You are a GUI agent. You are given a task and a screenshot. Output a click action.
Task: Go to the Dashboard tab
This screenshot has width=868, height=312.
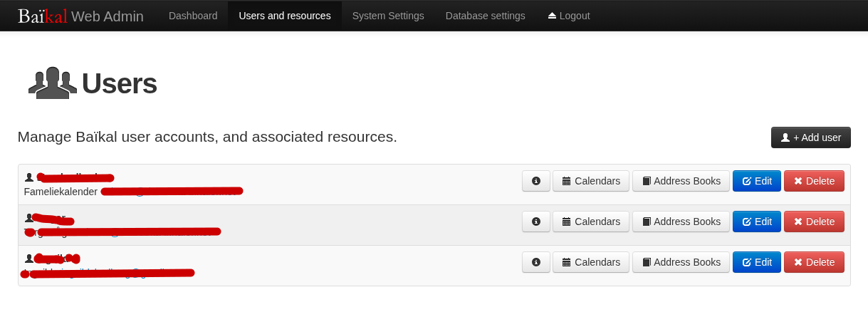click(x=193, y=16)
